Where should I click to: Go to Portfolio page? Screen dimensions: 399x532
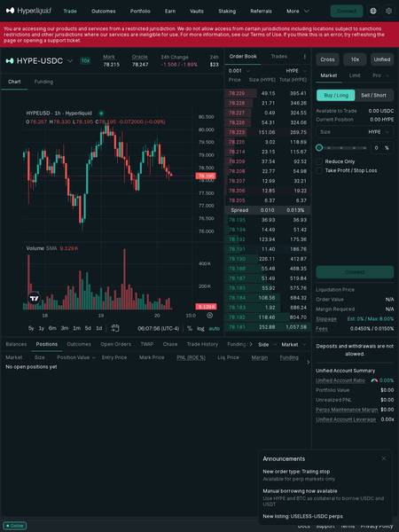(x=140, y=12)
